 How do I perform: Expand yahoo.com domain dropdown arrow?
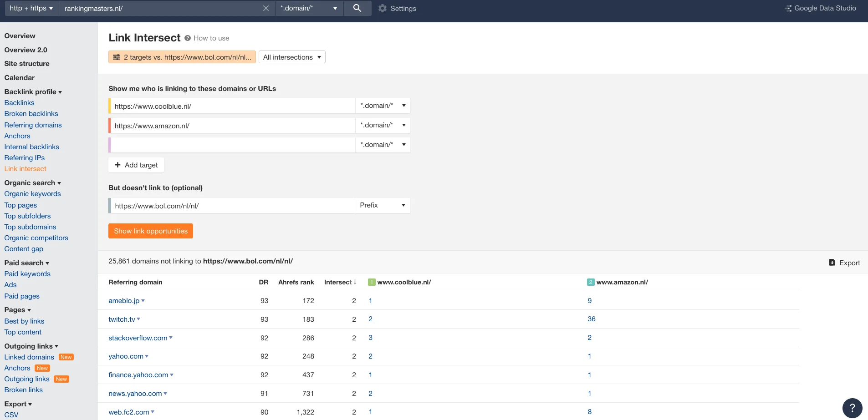[147, 356]
